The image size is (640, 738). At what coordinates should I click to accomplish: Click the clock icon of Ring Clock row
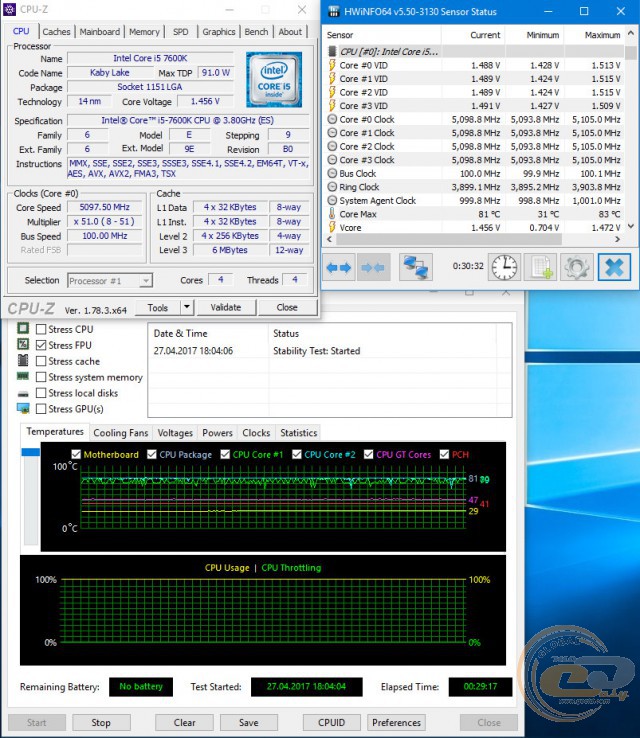(x=332, y=187)
